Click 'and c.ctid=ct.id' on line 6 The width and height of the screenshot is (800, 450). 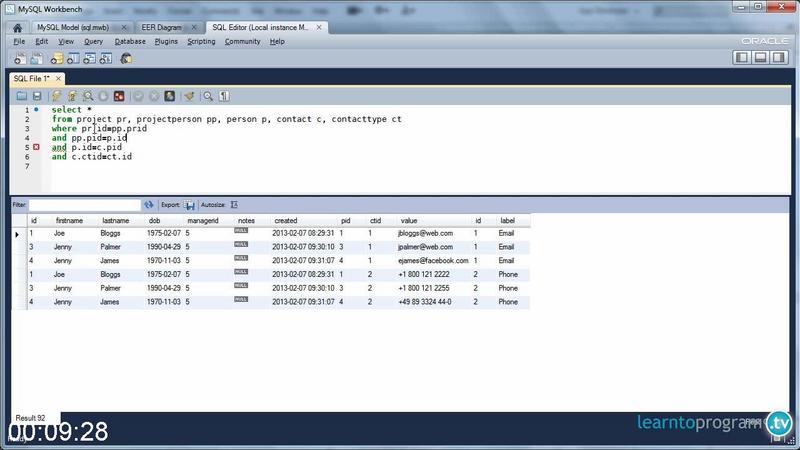click(x=92, y=157)
